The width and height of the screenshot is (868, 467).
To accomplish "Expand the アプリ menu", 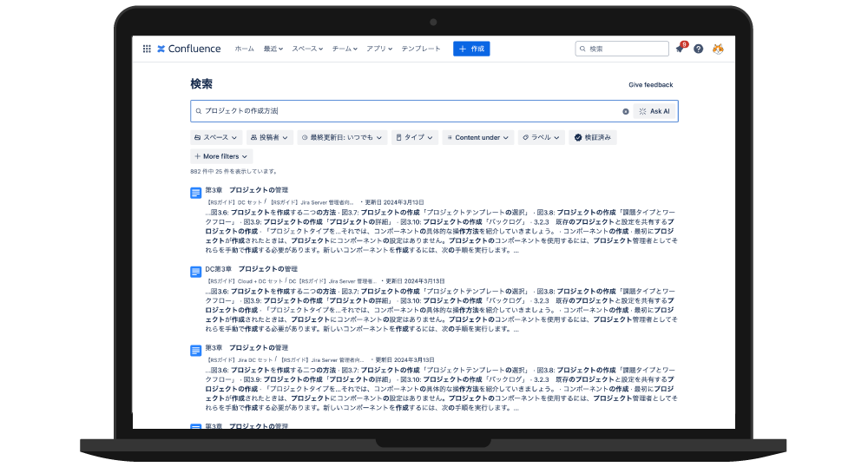I will (379, 49).
